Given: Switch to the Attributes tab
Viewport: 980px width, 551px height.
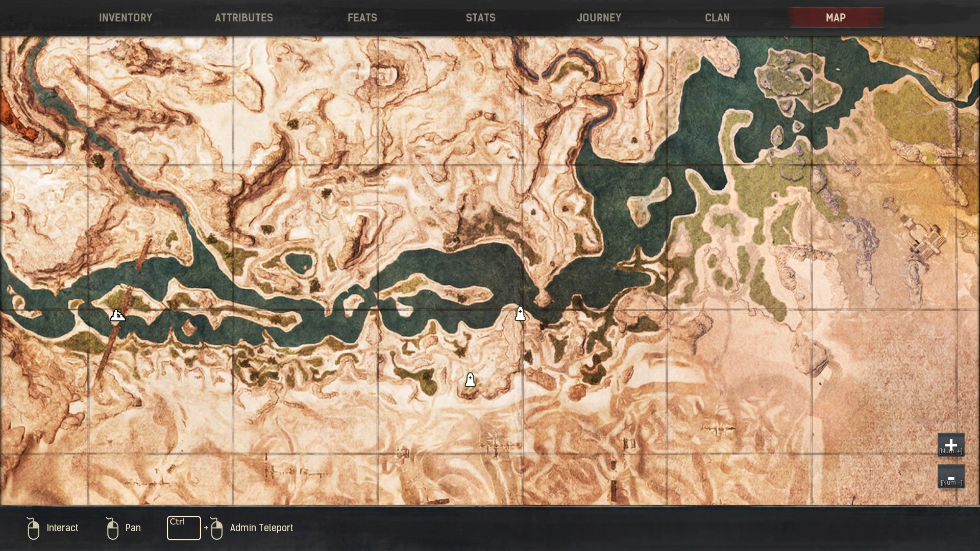Looking at the screenshot, I should tap(243, 18).
